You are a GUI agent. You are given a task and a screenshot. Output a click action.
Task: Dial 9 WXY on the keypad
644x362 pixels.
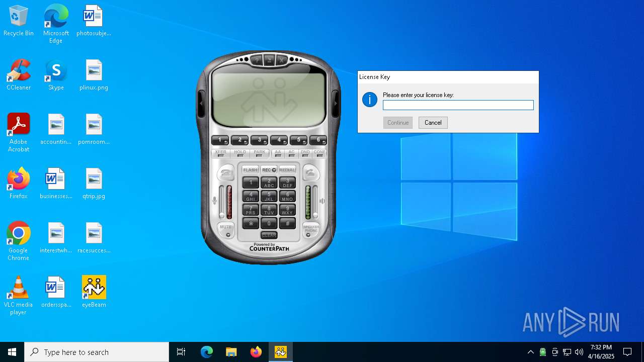tap(288, 210)
